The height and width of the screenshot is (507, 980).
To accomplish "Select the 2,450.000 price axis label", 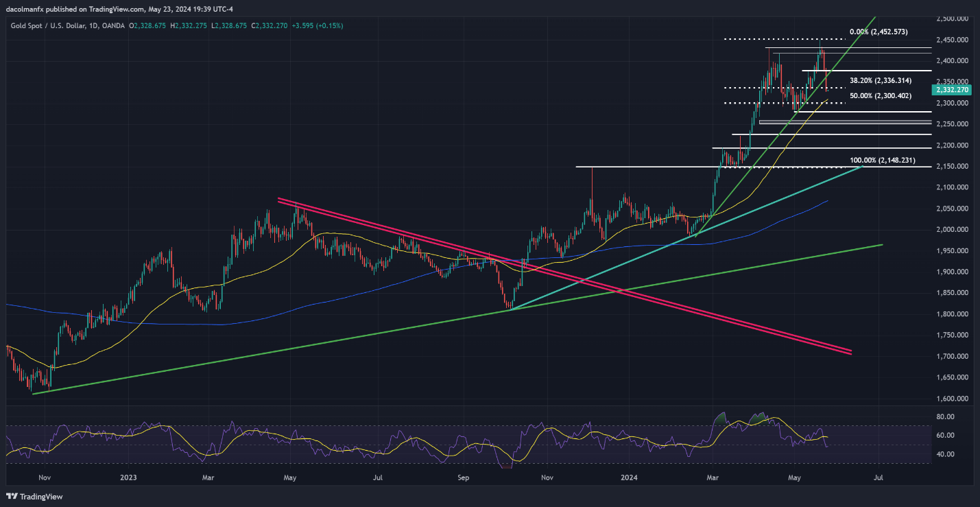I will pyautogui.click(x=953, y=40).
